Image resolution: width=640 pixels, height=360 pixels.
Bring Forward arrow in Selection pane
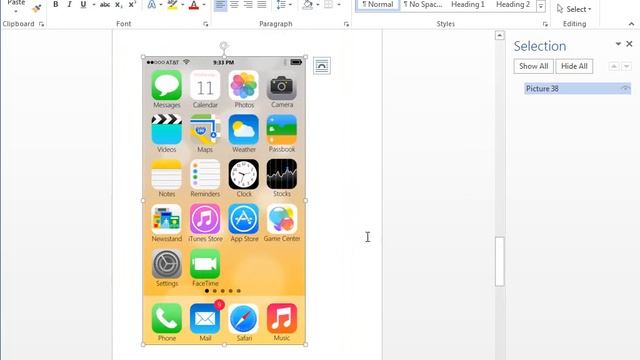click(x=613, y=66)
